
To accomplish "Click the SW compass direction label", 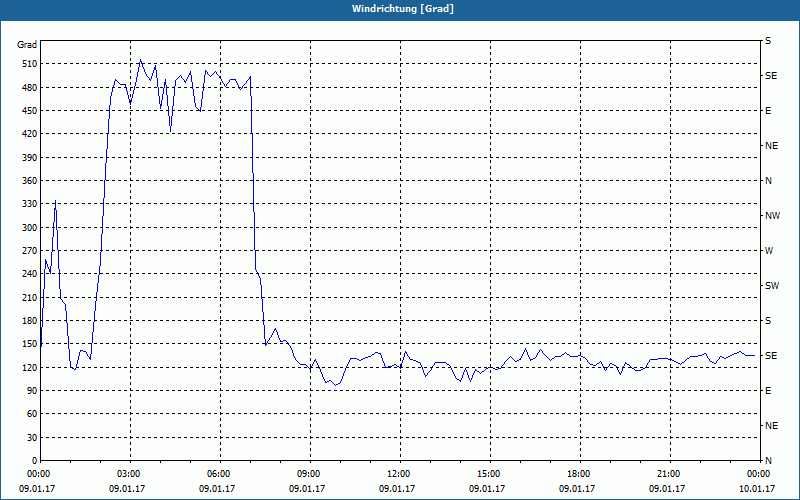I will (x=772, y=286).
